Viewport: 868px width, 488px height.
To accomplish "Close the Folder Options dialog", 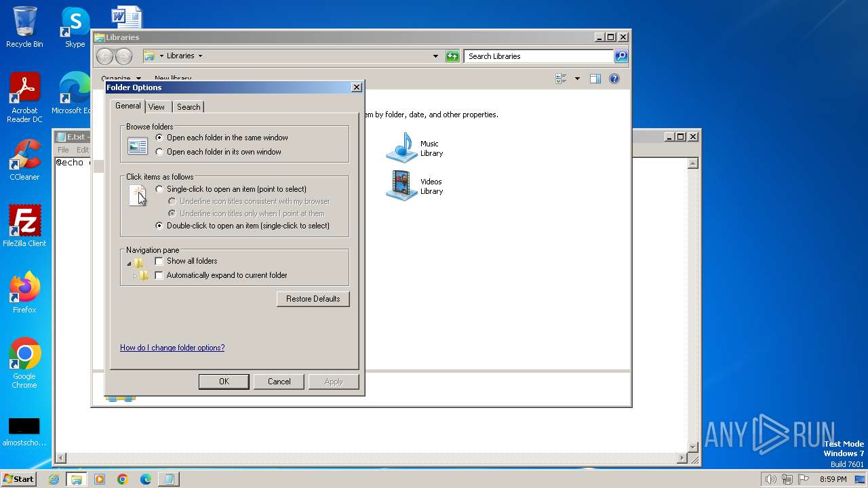I will pyautogui.click(x=357, y=87).
